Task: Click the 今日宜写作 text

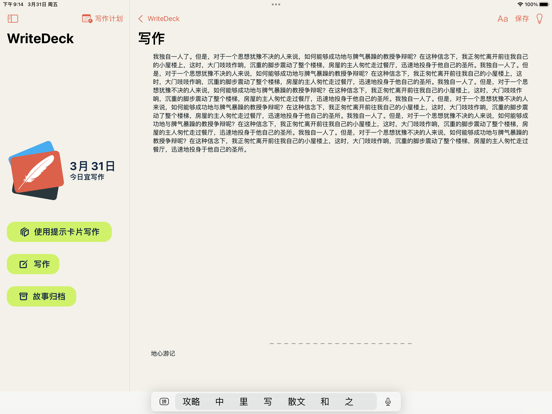Action: (x=87, y=177)
